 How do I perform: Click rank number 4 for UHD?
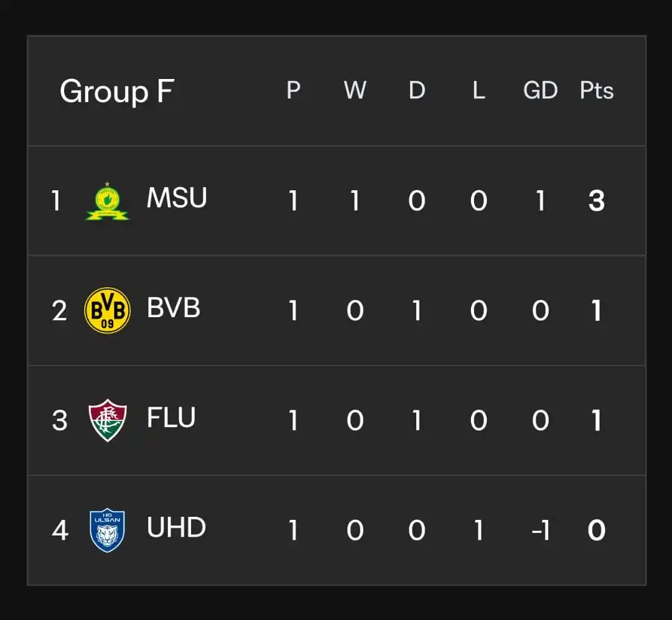coord(60,530)
